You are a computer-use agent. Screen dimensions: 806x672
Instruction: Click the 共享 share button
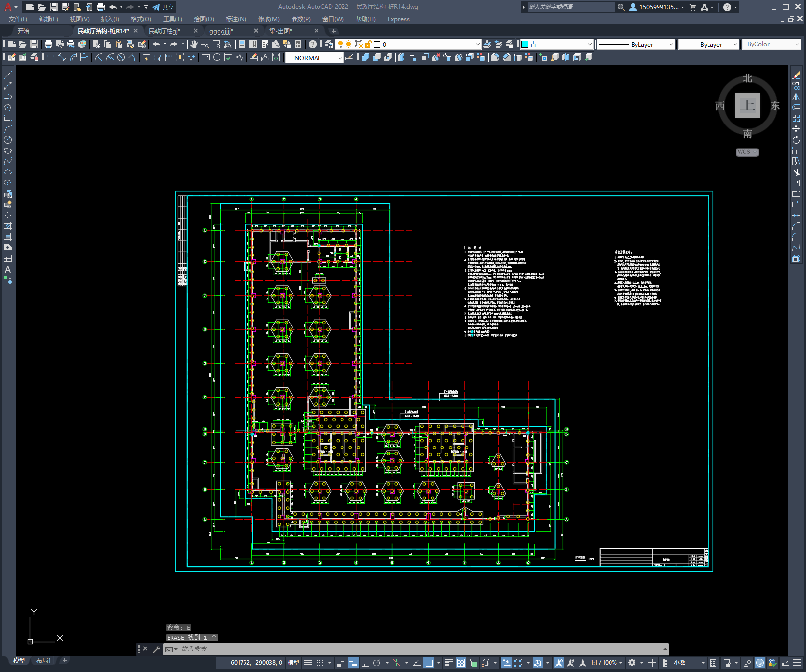(x=163, y=7)
